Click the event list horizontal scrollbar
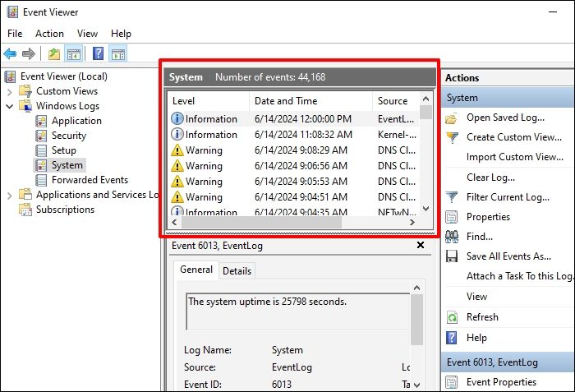 (296, 224)
